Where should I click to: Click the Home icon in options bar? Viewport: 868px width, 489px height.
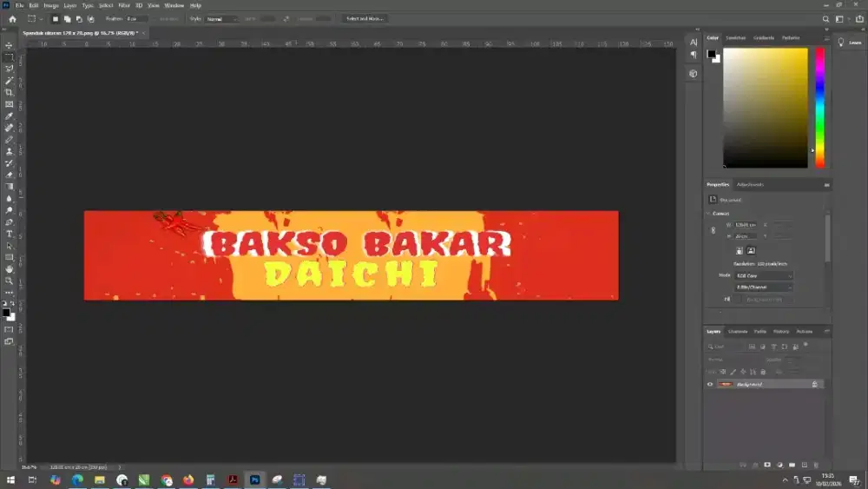point(12,19)
